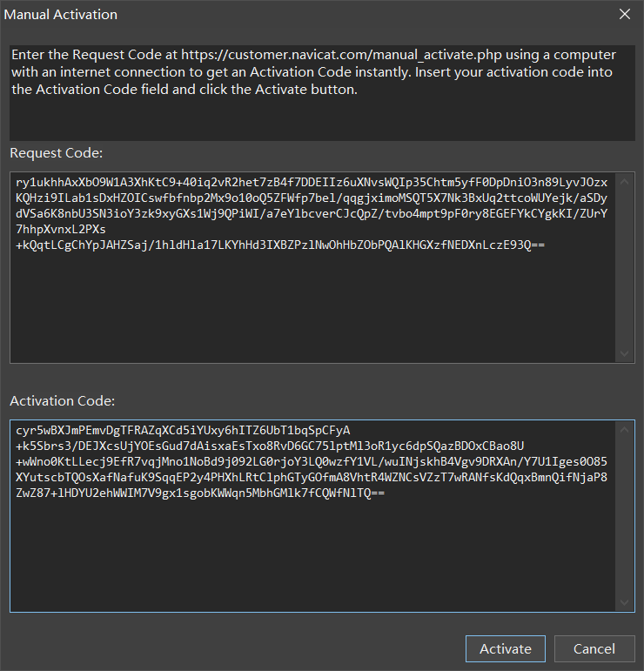This screenshot has width=644, height=671.
Task: Click the "Activation Code:" label
Action: tap(63, 401)
